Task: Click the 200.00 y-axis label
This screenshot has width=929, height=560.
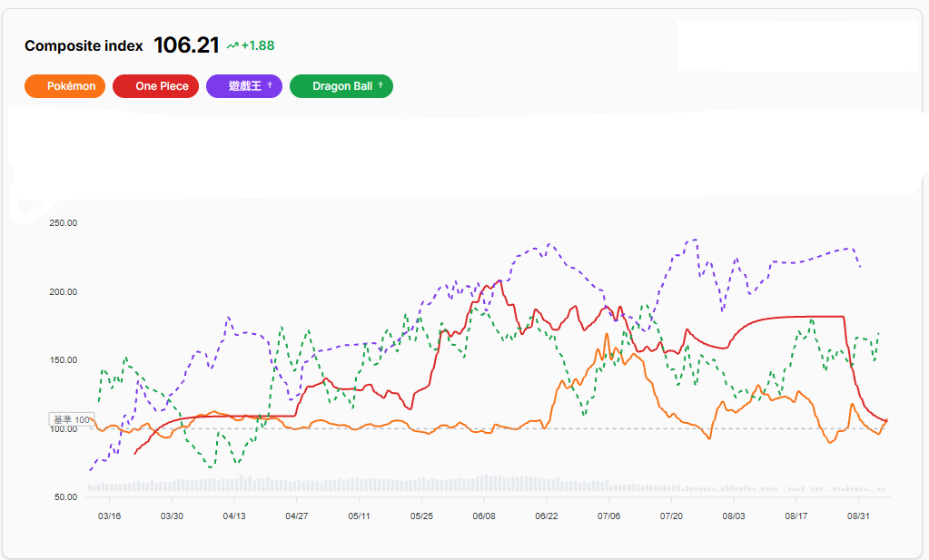Action: 64,292
